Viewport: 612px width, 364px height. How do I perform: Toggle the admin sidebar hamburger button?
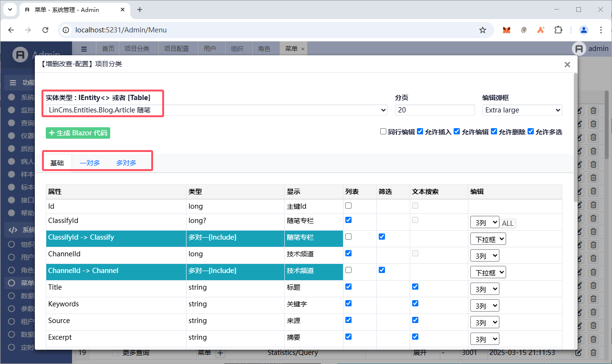tap(84, 49)
